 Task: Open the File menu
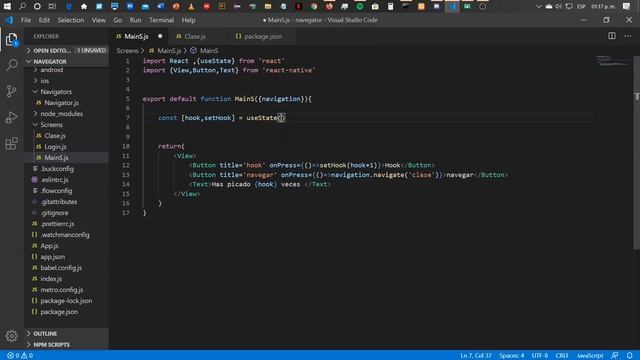click(26, 20)
